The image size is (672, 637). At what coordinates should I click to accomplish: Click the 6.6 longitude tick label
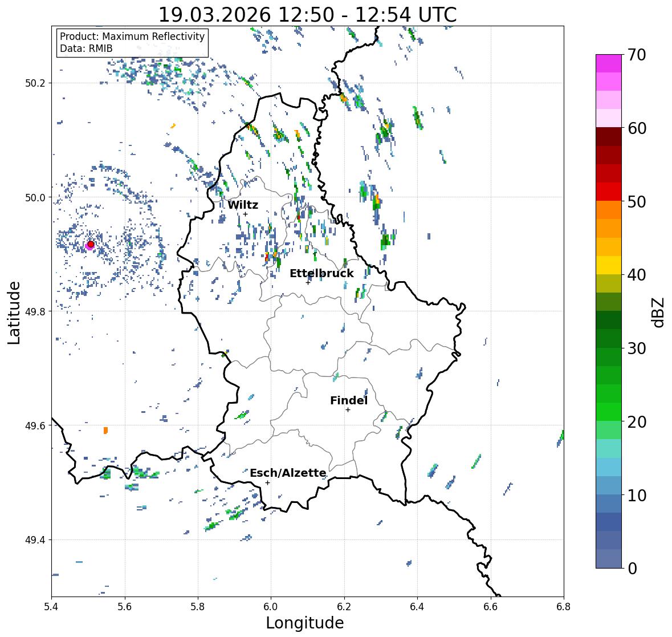tap(491, 606)
